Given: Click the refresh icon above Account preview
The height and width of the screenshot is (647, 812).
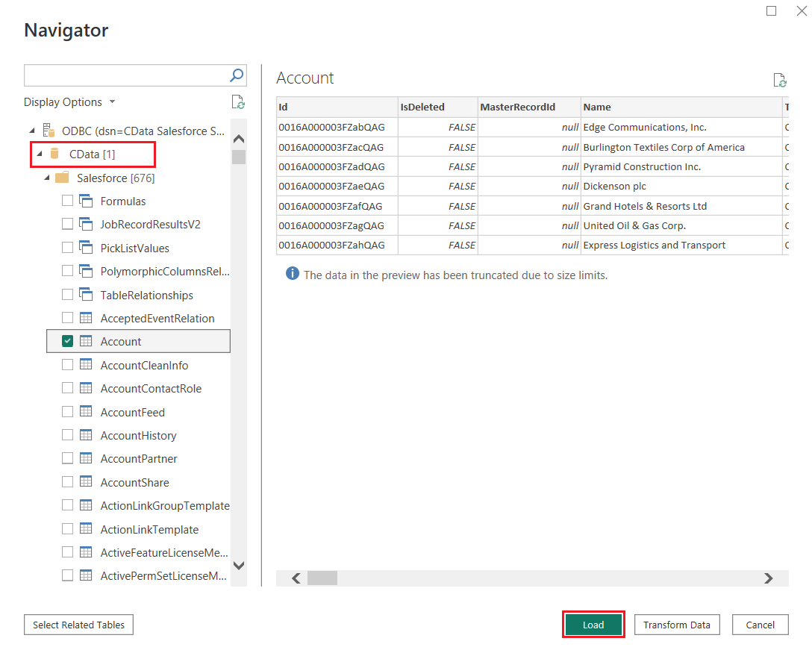Looking at the screenshot, I should tap(780, 81).
